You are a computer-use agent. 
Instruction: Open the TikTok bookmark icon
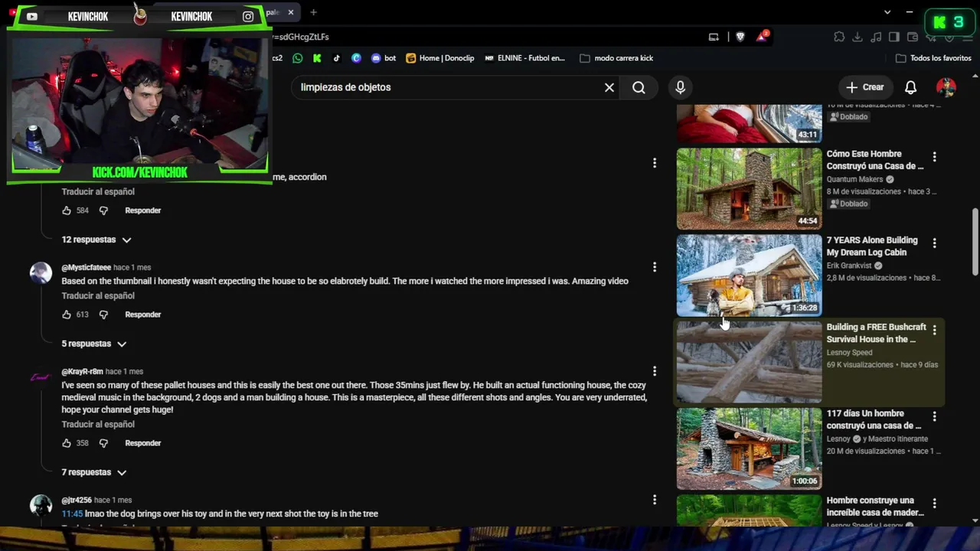pos(337,58)
